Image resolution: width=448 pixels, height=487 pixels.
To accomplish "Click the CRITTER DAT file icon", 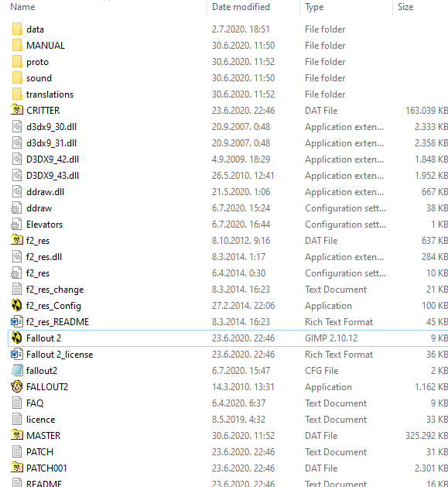I will 17,110.
